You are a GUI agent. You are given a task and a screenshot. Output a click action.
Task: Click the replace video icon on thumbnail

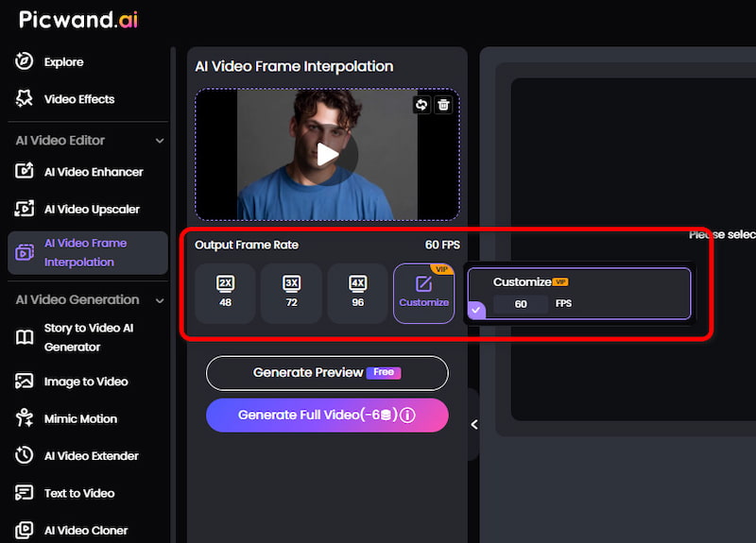coord(421,105)
